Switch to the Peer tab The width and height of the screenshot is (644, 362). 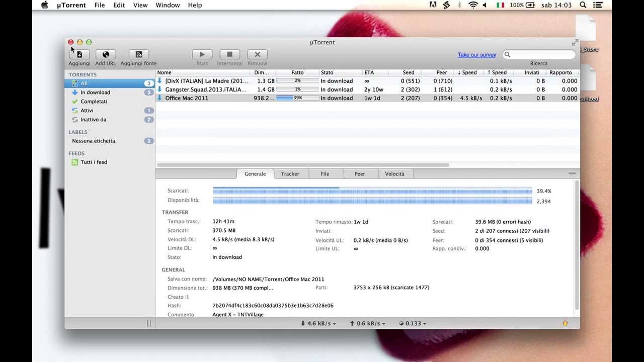tap(360, 174)
